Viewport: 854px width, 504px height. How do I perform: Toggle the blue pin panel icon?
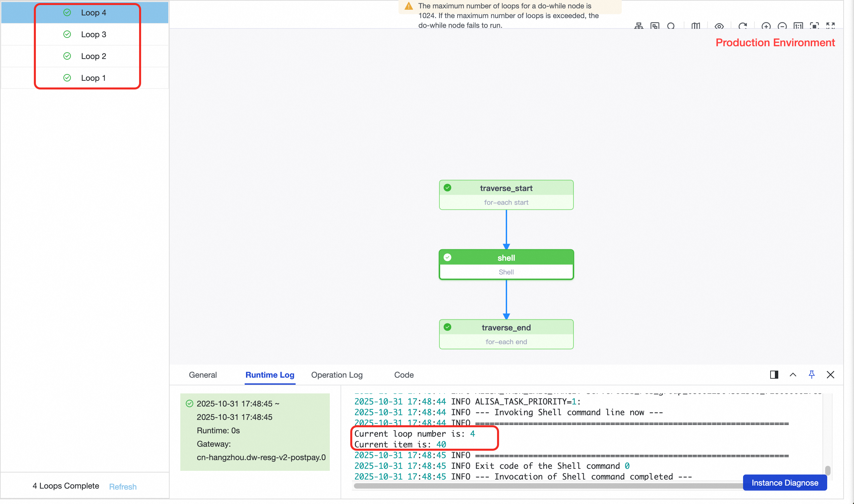click(811, 375)
